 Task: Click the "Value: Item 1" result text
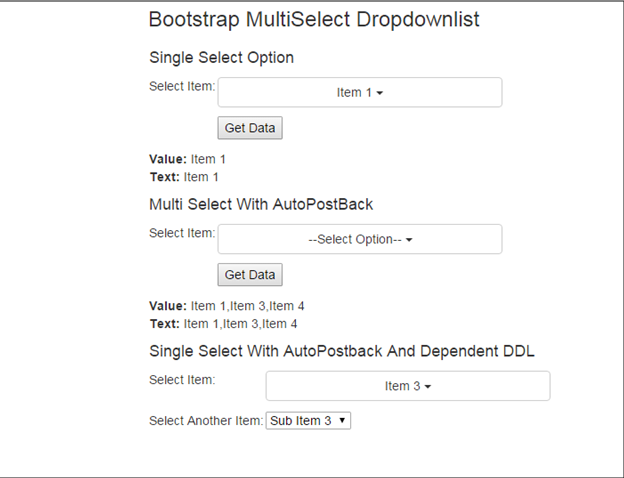tap(188, 159)
